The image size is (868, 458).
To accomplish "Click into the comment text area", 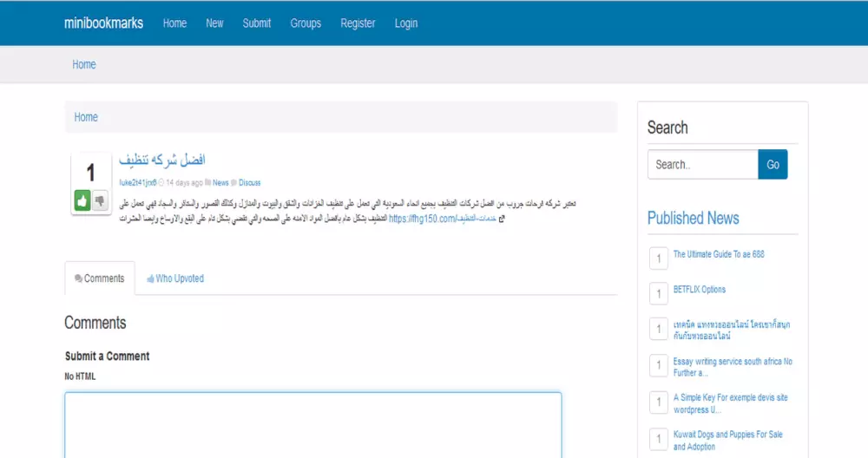I will coord(313,425).
